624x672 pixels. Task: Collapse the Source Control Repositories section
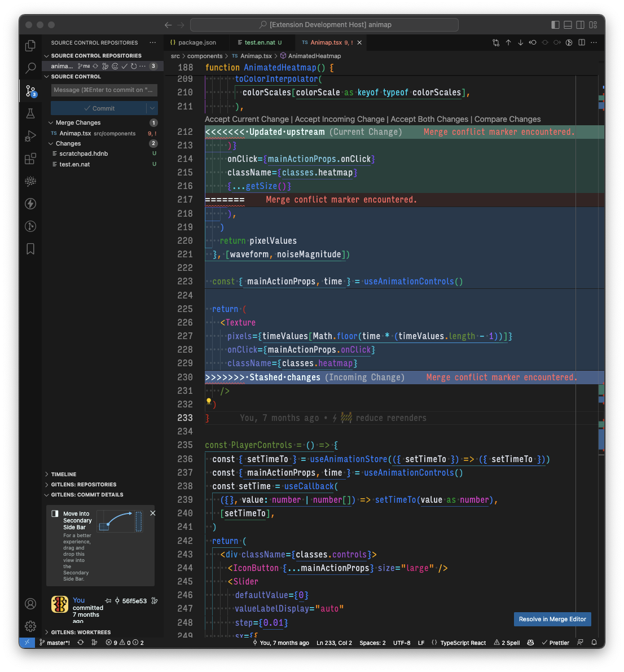(96, 56)
